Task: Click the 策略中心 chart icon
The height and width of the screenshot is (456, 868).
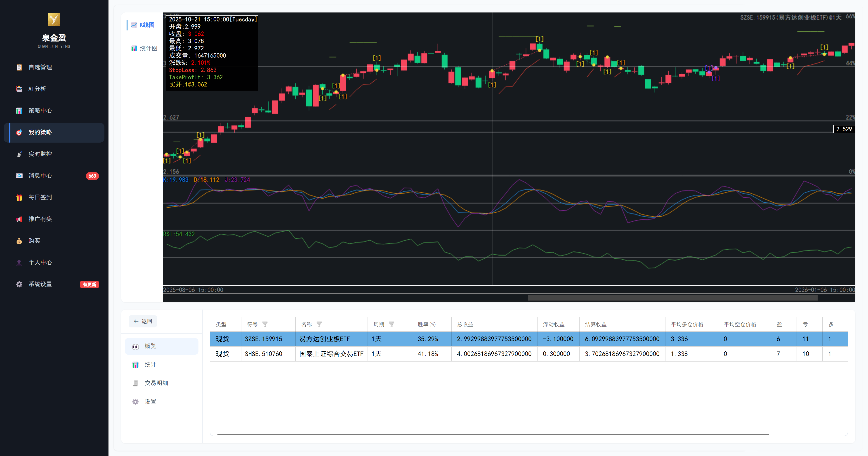Action: (19, 111)
